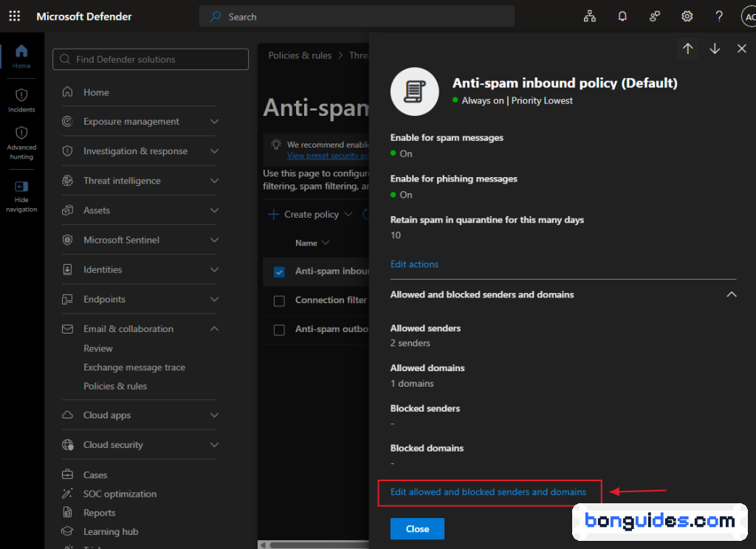
Task: Click Edit allowed and blocked senders and domains
Action: pyautogui.click(x=488, y=492)
